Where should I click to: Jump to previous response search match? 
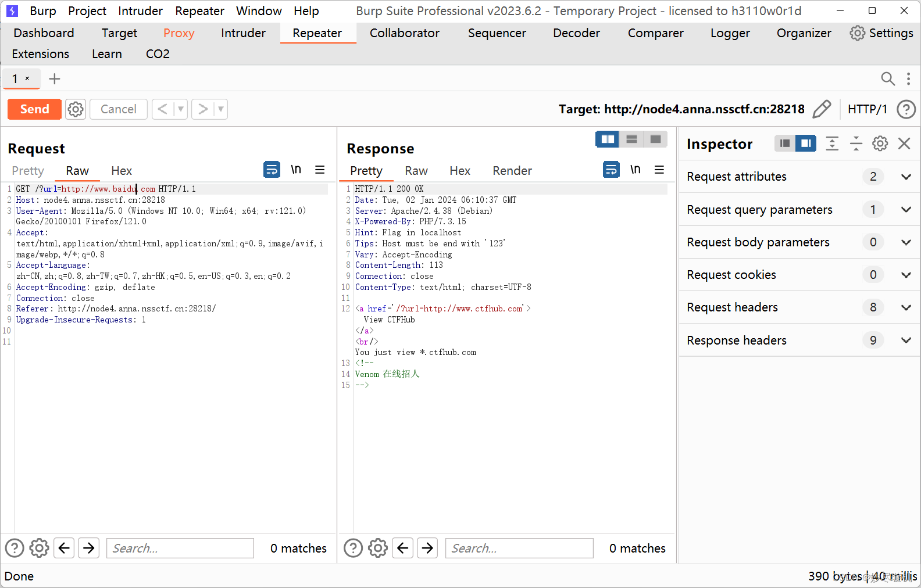pyautogui.click(x=403, y=548)
